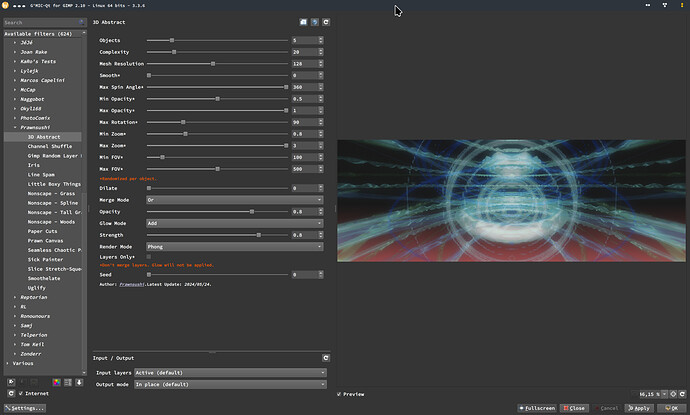Click the copy parameters icon above the sliders
Image resolution: width=690 pixels, height=415 pixels.
pyautogui.click(x=303, y=20)
